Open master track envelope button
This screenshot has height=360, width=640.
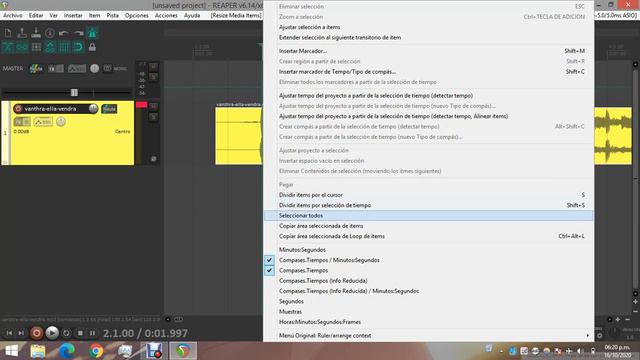(77, 69)
